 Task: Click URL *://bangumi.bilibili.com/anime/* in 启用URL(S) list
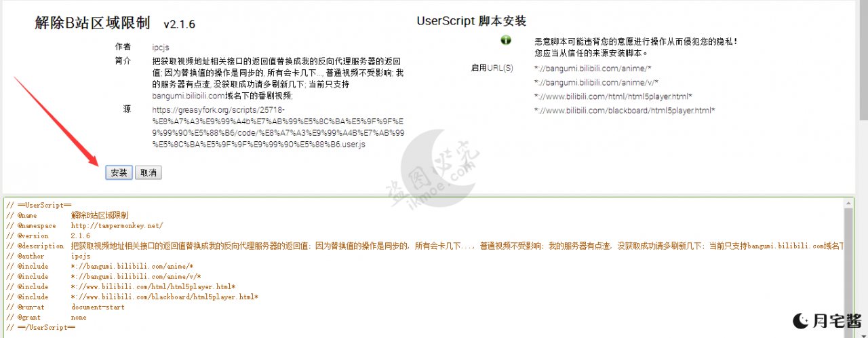[593, 69]
